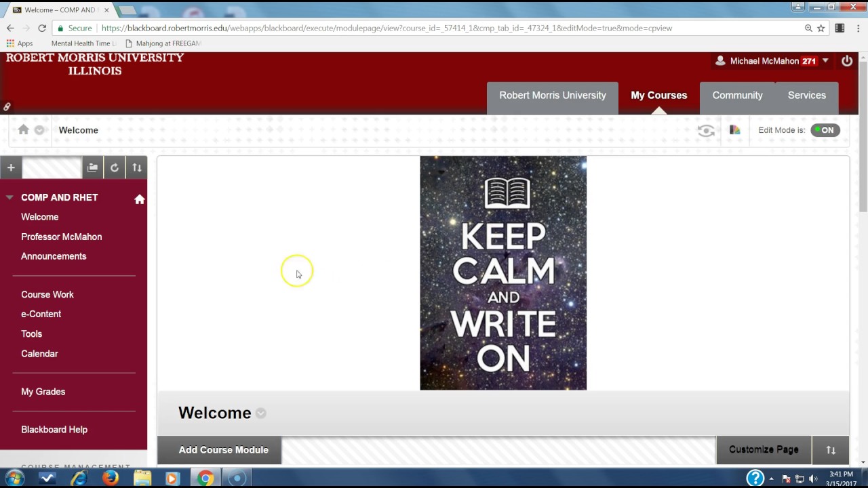
Task: Open the Welcome heading options chevron
Action: [261, 413]
